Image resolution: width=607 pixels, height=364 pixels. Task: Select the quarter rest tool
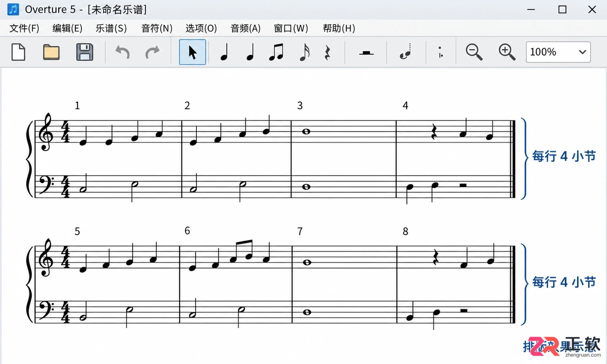tap(327, 53)
